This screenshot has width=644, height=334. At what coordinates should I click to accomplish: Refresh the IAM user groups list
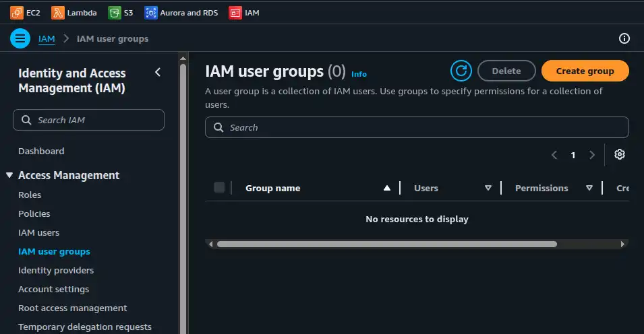(461, 71)
